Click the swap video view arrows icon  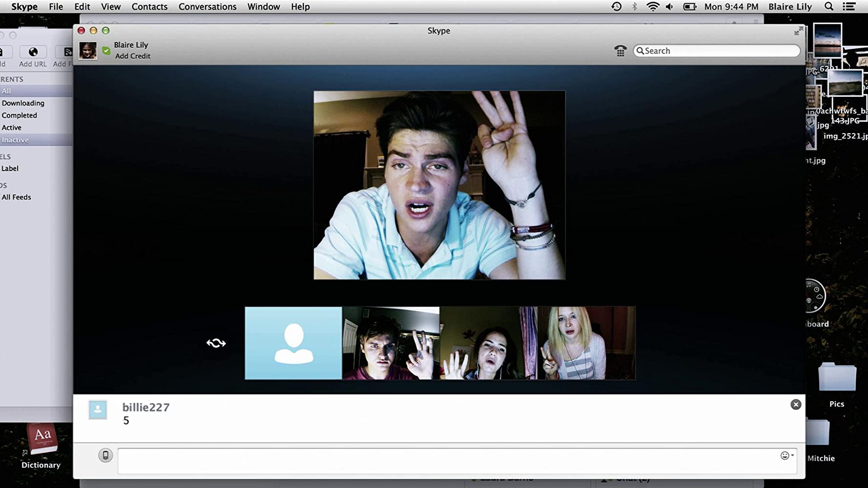point(216,343)
